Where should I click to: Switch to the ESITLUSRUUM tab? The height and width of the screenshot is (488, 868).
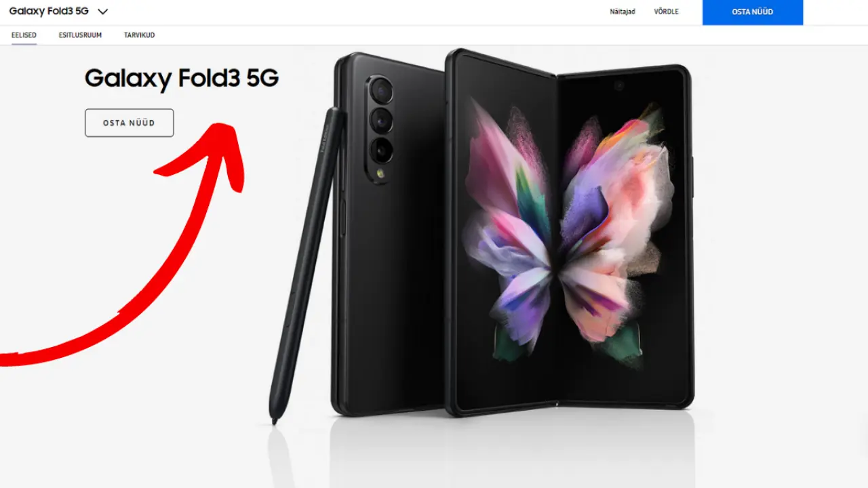click(x=80, y=35)
